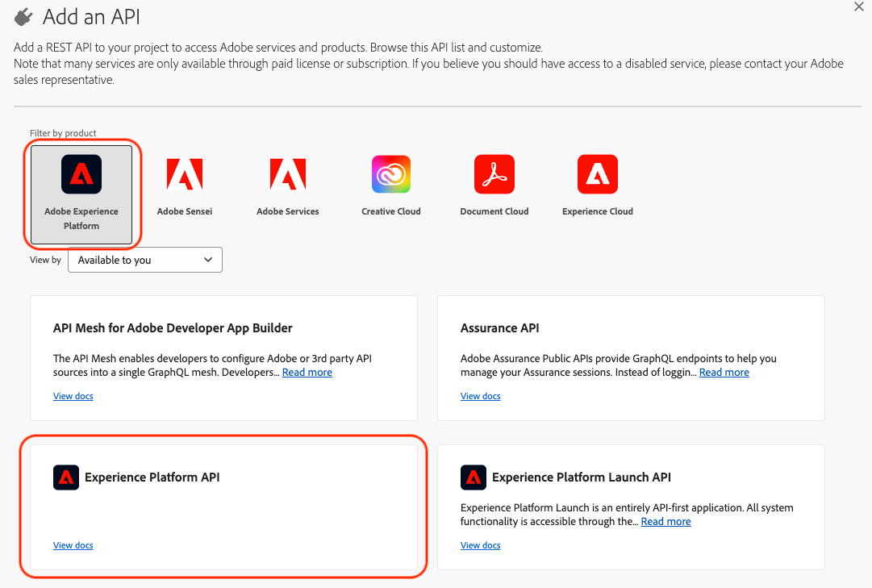Close the Add an API dialog
Image resolution: width=872 pixels, height=588 pixels.
858,6
